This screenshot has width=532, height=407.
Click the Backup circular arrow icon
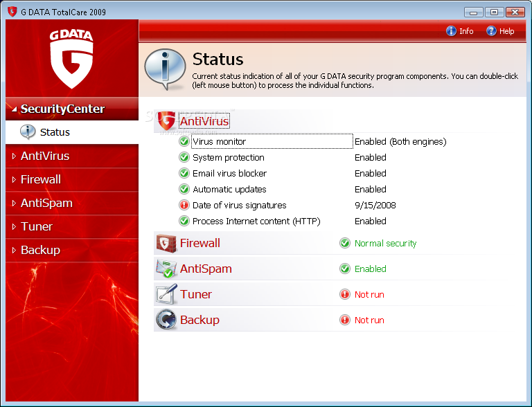point(166,320)
